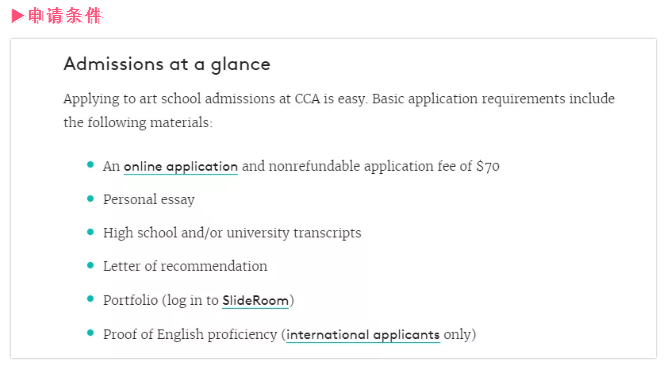The width and height of the screenshot is (666, 370).
Task: Click the Letter of recommendation item
Action: point(185,266)
